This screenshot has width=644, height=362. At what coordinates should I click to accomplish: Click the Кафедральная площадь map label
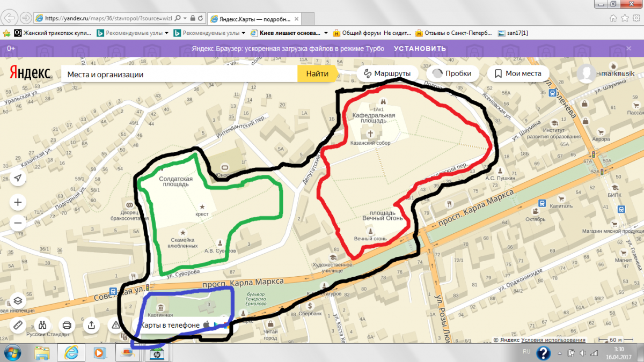(374, 119)
